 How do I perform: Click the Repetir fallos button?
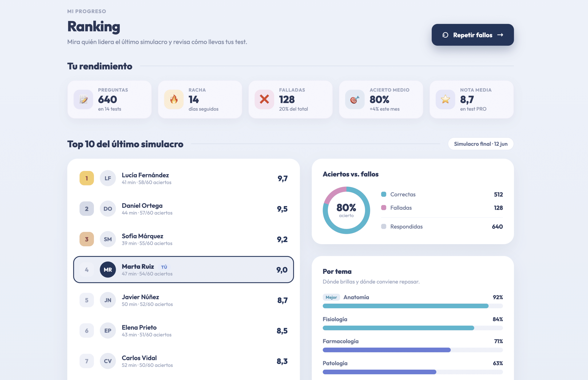pyautogui.click(x=472, y=35)
